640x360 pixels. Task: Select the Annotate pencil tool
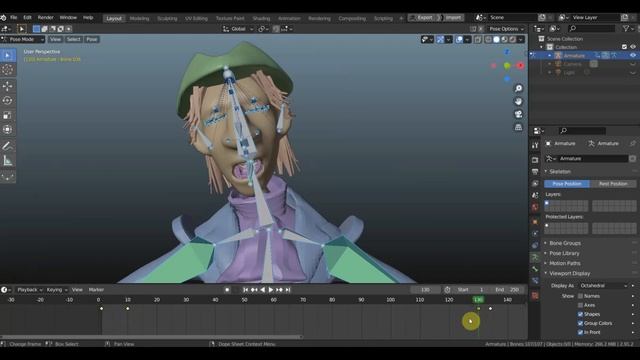click(8, 146)
